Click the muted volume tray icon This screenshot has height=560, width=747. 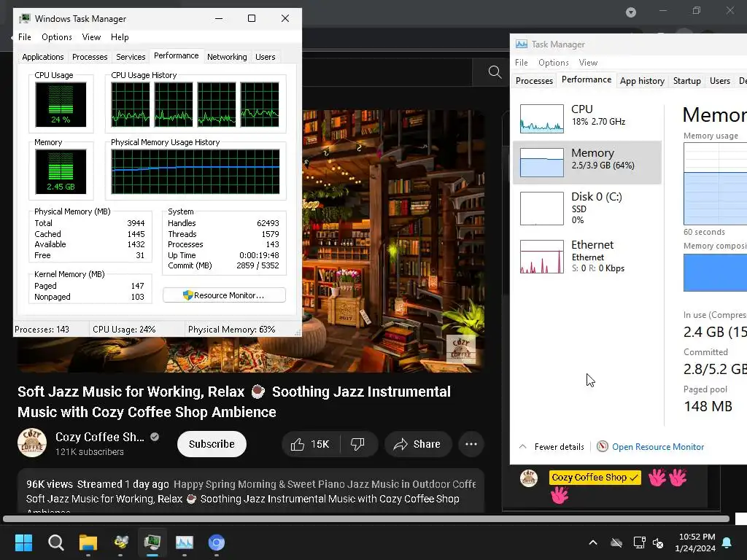[x=658, y=542]
